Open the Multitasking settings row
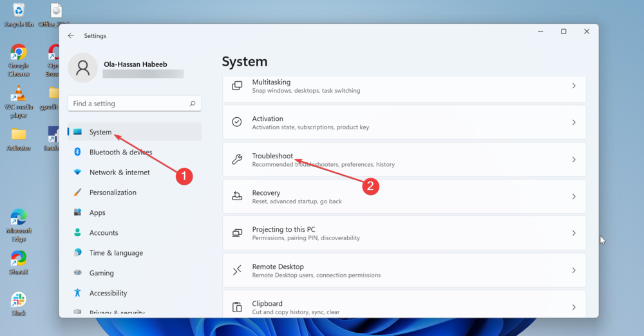This screenshot has height=336, width=644. (x=404, y=88)
